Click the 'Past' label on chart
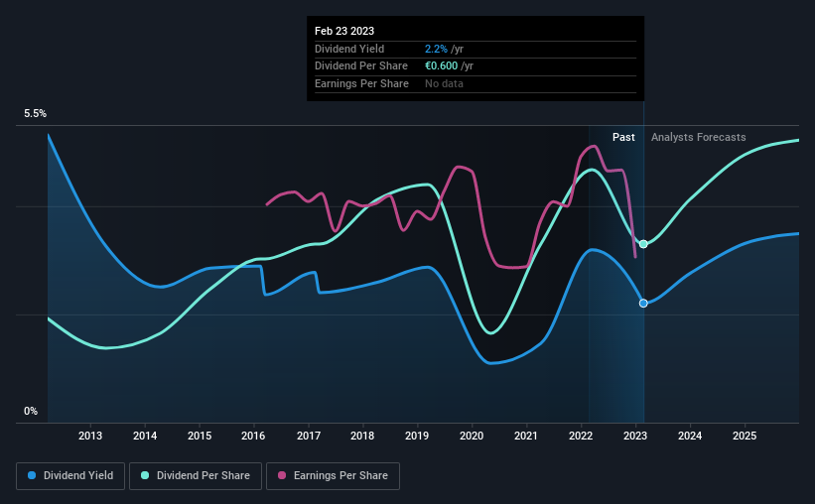The width and height of the screenshot is (815, 504). pos(623,137)
